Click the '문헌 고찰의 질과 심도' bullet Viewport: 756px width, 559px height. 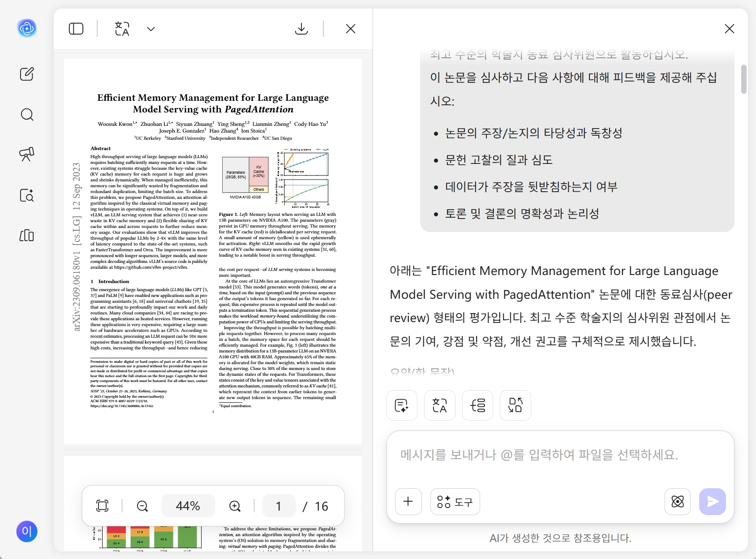pos(499,160)
